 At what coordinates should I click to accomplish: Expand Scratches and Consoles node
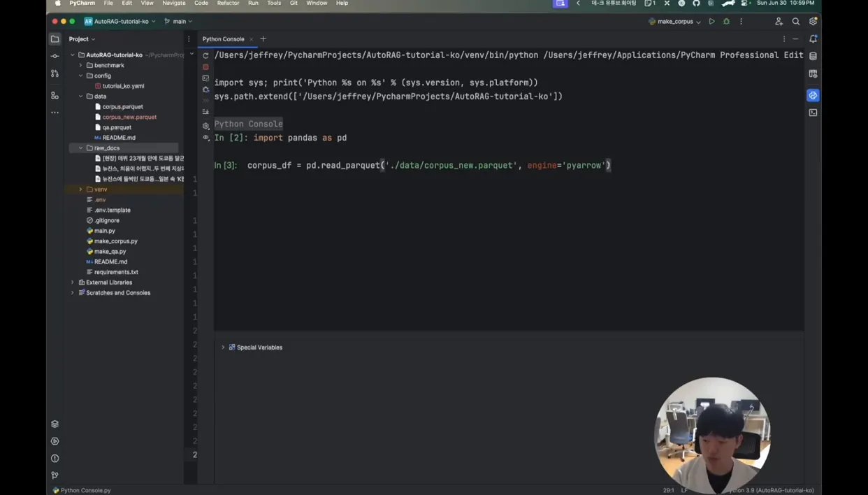(73, 293)
